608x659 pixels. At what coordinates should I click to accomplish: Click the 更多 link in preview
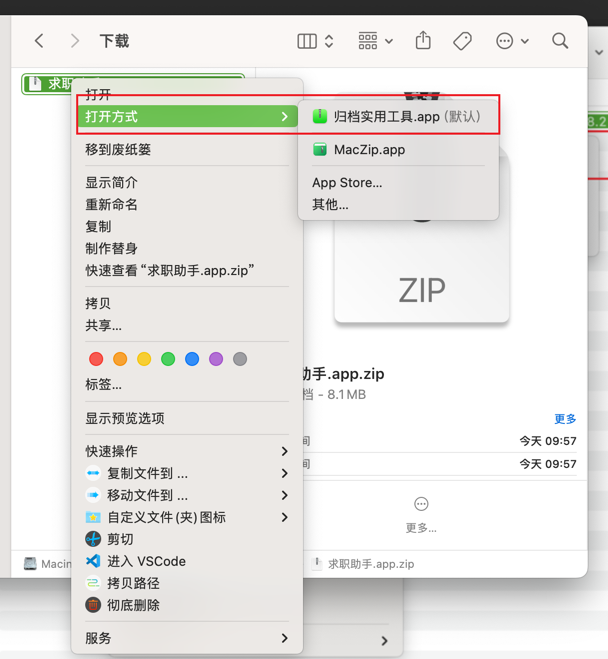click(565, 419)
